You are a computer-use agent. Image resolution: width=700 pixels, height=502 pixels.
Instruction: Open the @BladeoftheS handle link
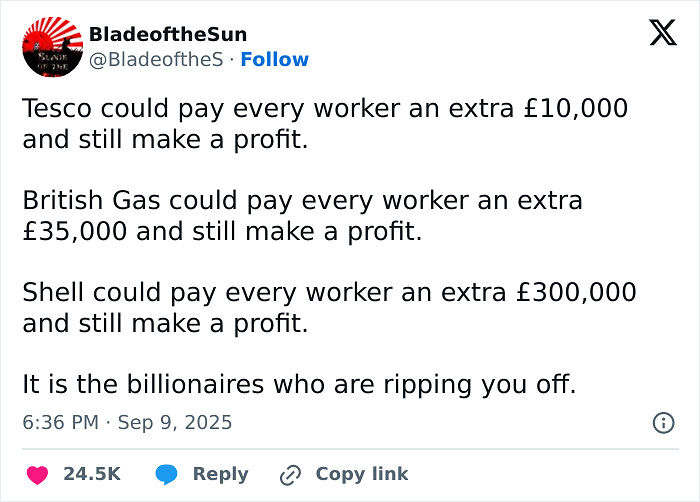tap(155, 60)
